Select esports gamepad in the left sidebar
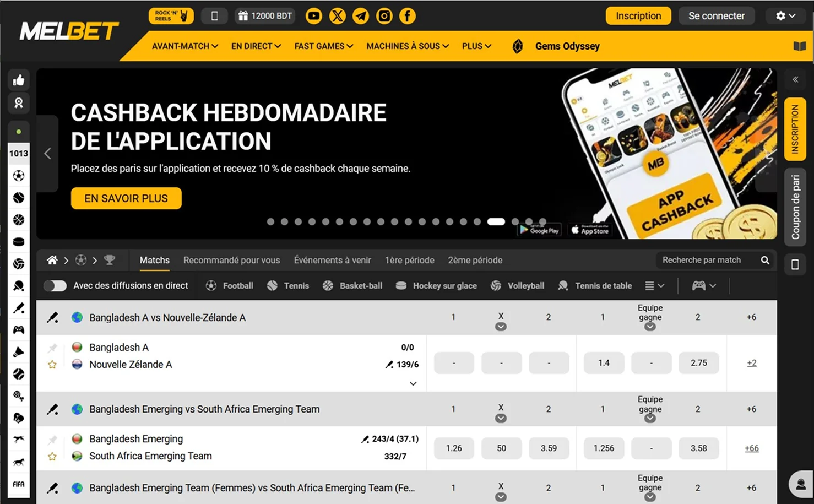 click(19, 330)
